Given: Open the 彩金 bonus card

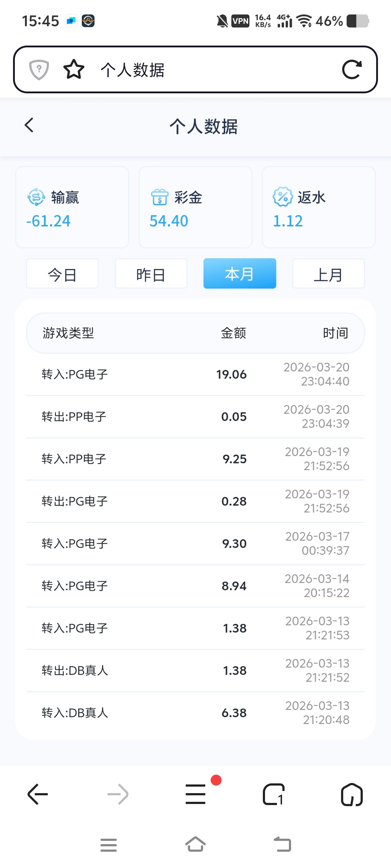Looking at the screenshot, I should click(195, 207).
